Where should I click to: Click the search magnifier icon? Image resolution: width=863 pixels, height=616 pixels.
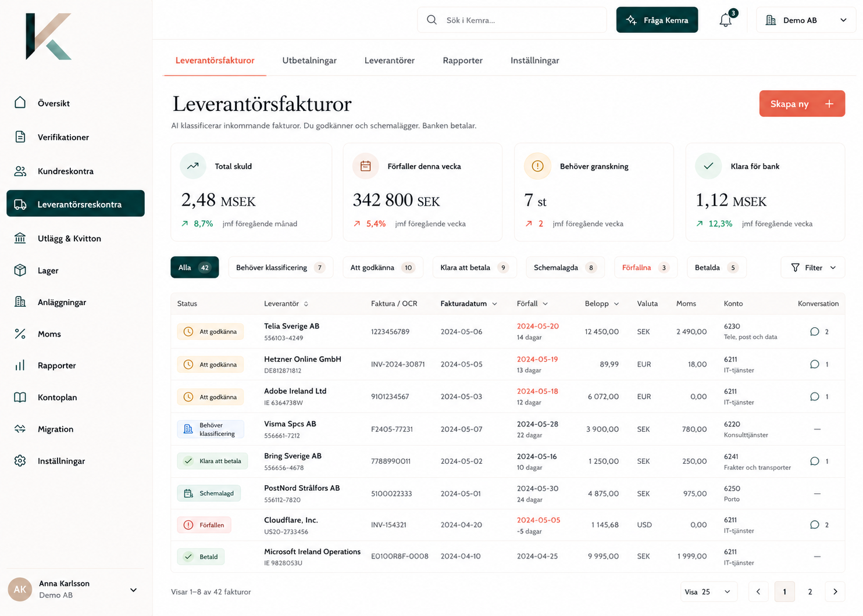(431, 20)
